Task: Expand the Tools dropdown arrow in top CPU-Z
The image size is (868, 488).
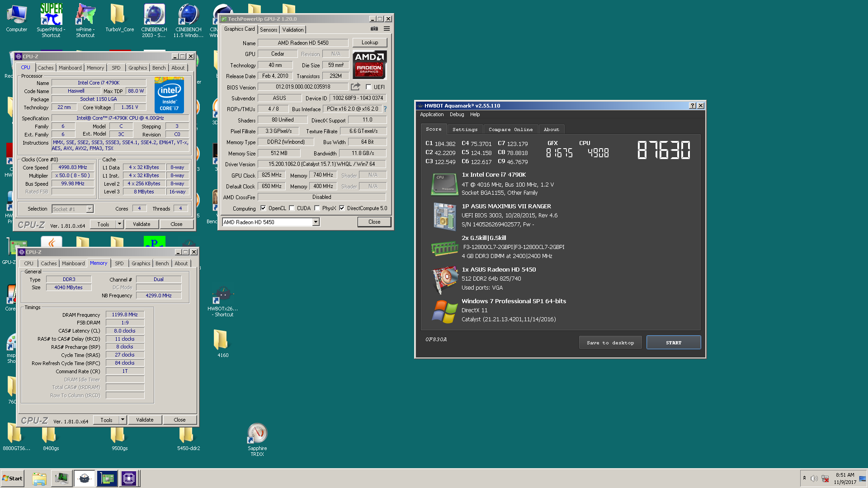Action: 119,224
